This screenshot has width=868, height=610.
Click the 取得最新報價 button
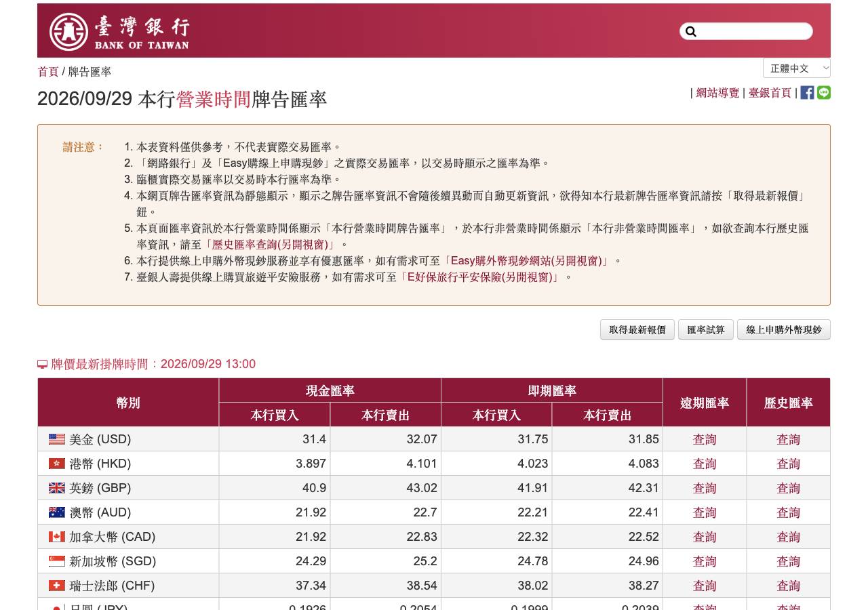pos(637,330)
